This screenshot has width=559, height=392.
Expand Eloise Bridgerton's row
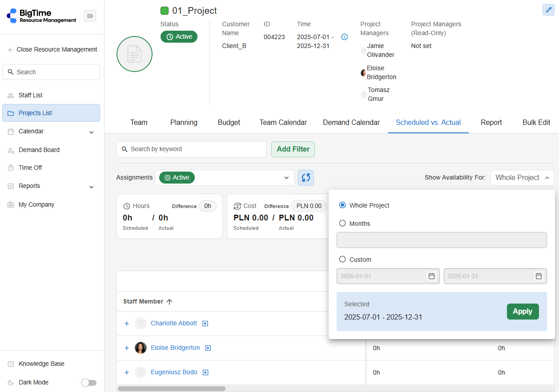[x=127, y=348]
